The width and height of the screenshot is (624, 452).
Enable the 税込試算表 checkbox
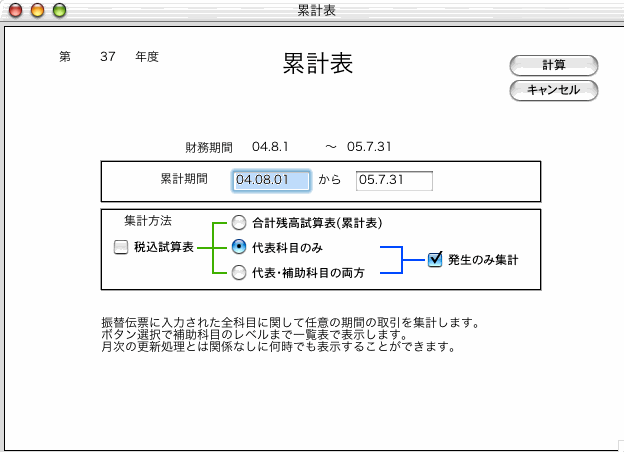coord(121,247)
